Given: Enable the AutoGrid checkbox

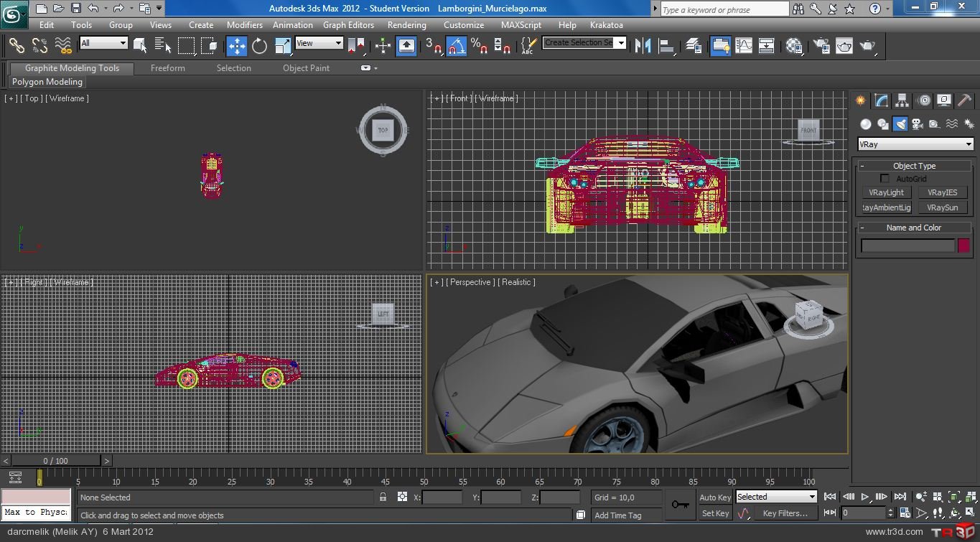Looking at the screenshot, I should (885, 179).
